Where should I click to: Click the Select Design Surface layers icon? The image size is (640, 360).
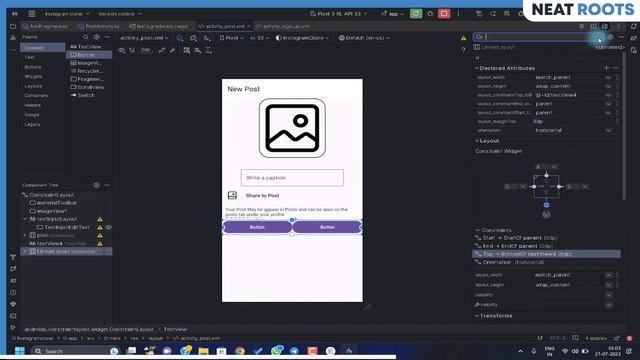click(180, 38)
